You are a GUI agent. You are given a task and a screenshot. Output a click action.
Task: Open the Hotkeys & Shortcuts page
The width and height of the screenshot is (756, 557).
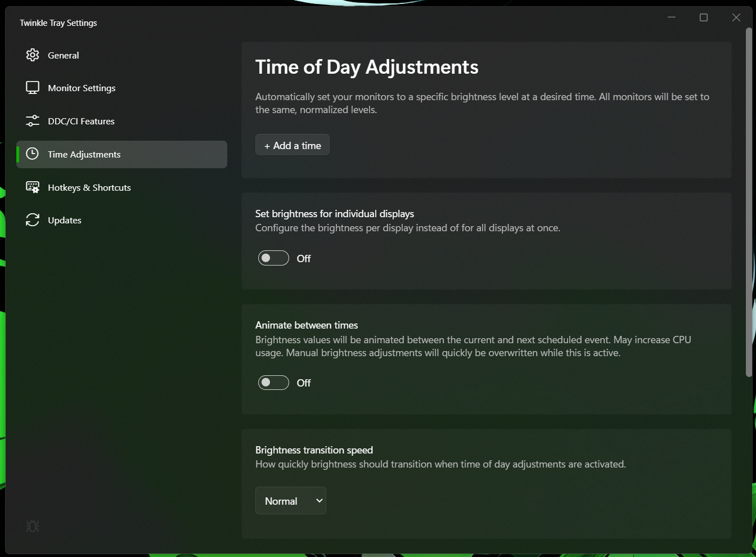89,187
